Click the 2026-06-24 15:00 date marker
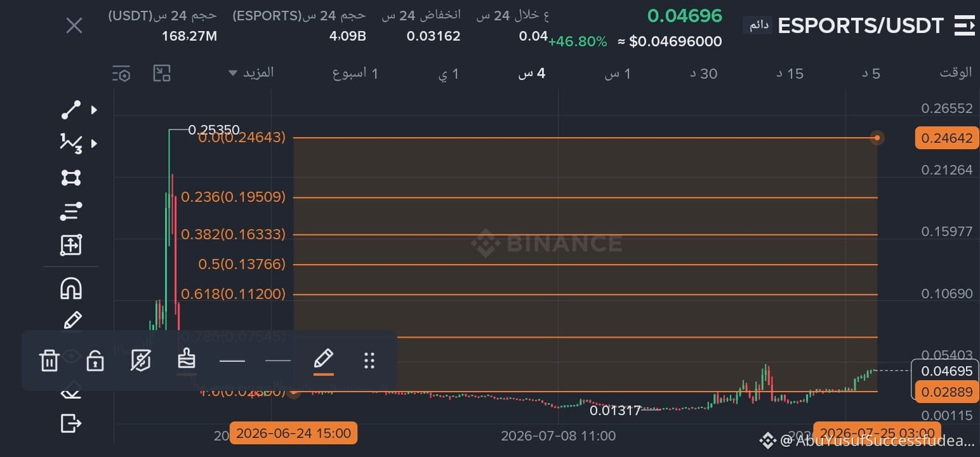 pyautogui.click(x=293, y=434)
